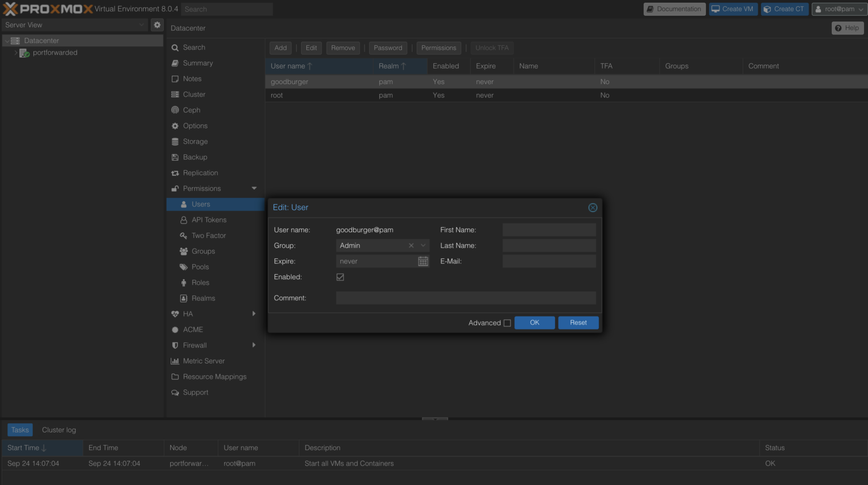Screen dimensions: 868x485
Task: Open the calendar picker in the Expire field
Action: coord(423,261)
